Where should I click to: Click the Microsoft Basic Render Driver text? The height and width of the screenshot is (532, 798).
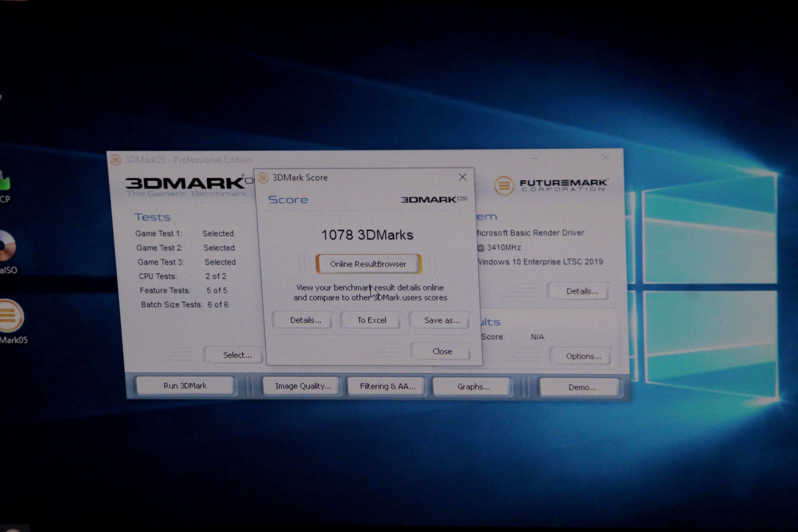[x=530, y=233]
